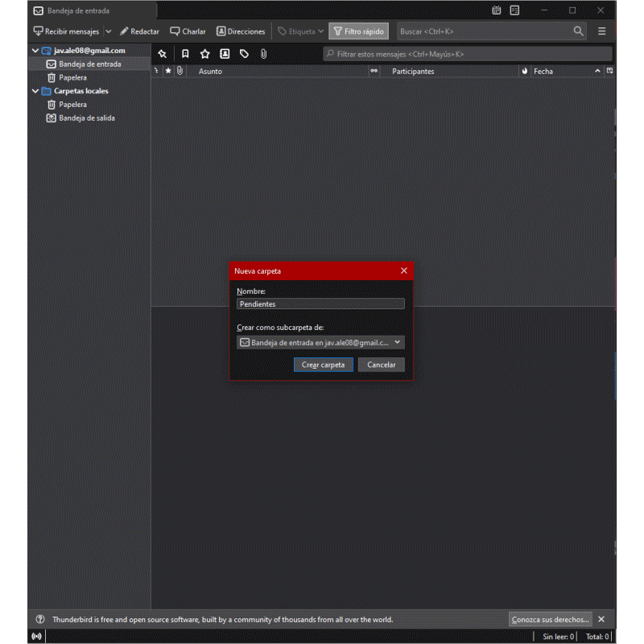This screenshot has width=644, height=644.
Task: Toggle the pin icon to keep filters applied
Action: tap(162, 54)
